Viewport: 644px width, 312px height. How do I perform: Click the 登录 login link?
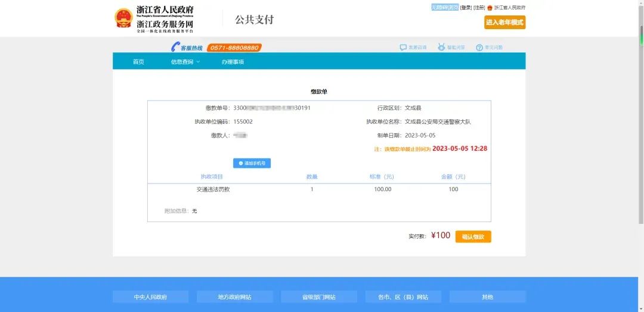pos(466,7)
